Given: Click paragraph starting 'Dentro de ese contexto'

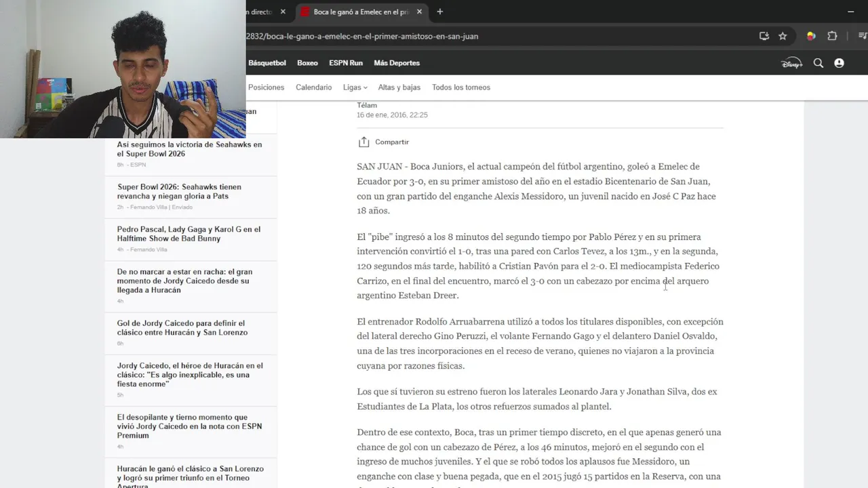Looking at the screenshot, I should tap(538, 455).
